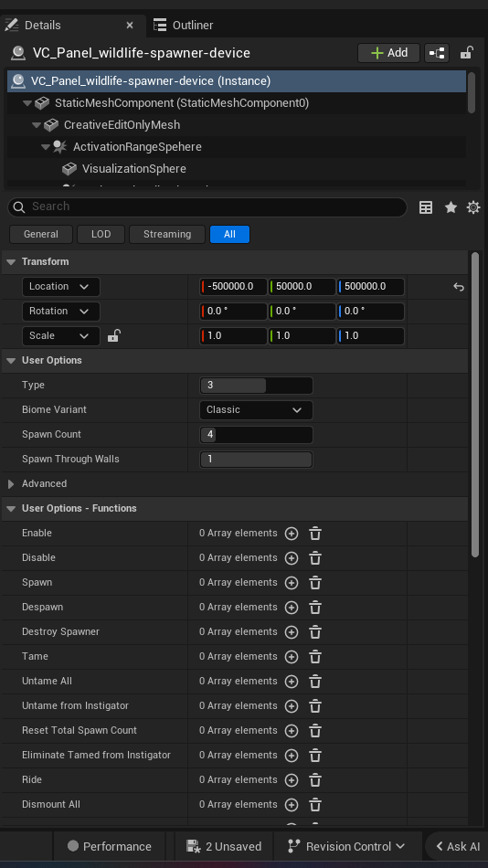Reset Location to default arrow
This screenshot has height=868, width=488.
[458, 287]
